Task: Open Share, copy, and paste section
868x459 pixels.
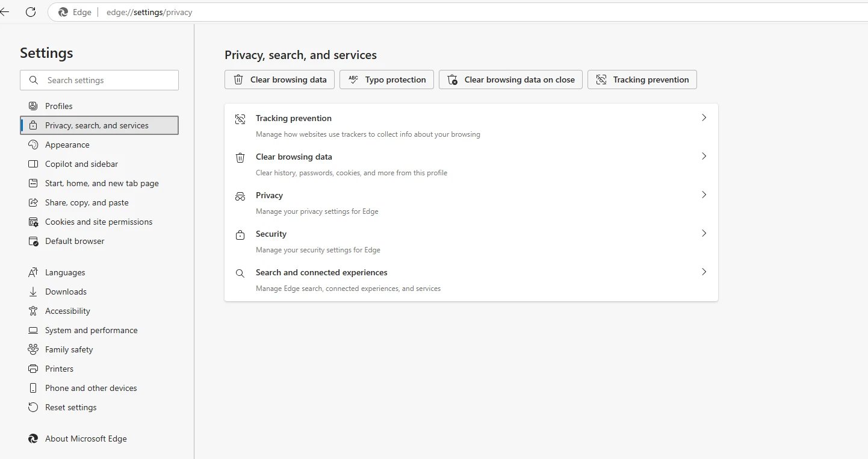Action: (x=99, y=202)
